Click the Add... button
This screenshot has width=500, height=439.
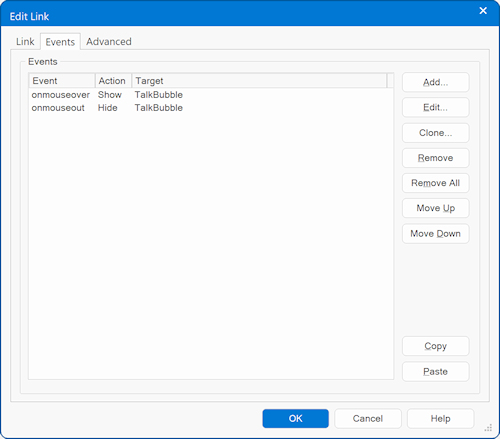[x=435, y=82]
